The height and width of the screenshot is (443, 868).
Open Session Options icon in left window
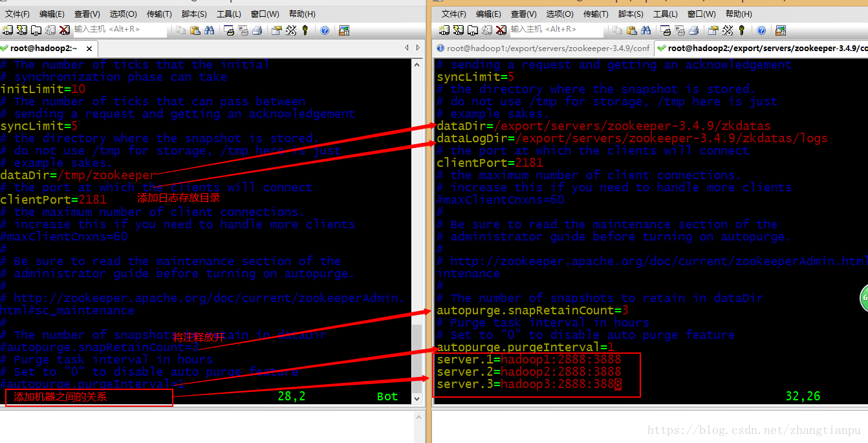click(x=277, y=30)
